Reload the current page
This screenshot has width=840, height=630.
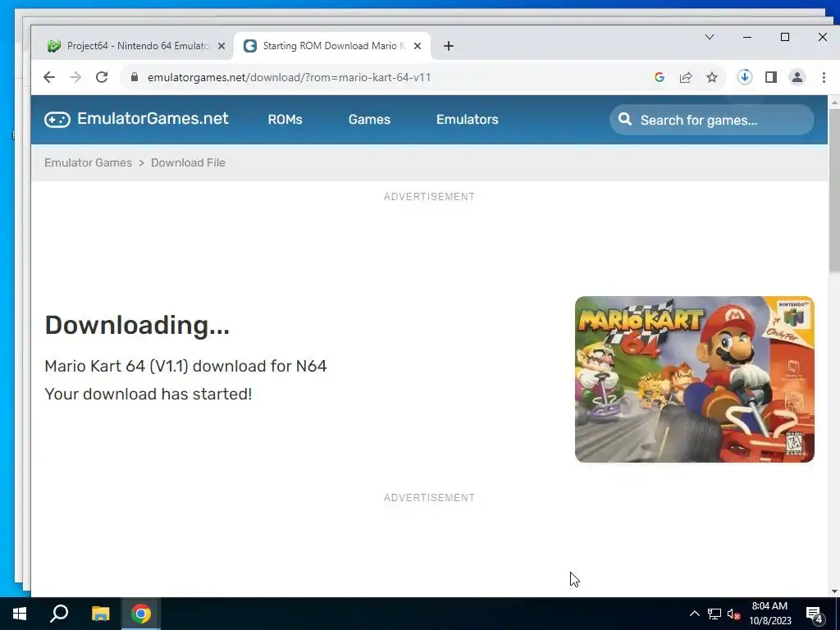[102, 77]
